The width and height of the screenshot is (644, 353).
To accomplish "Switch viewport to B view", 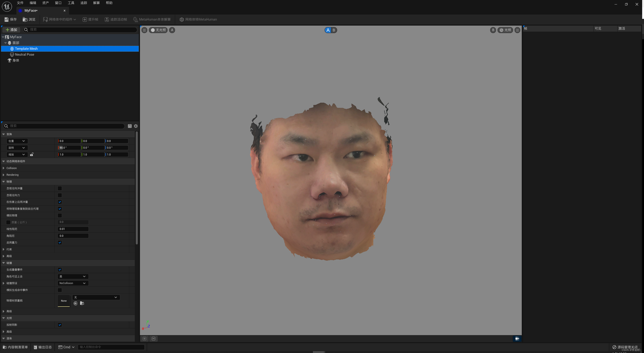I will click(334, 30).
